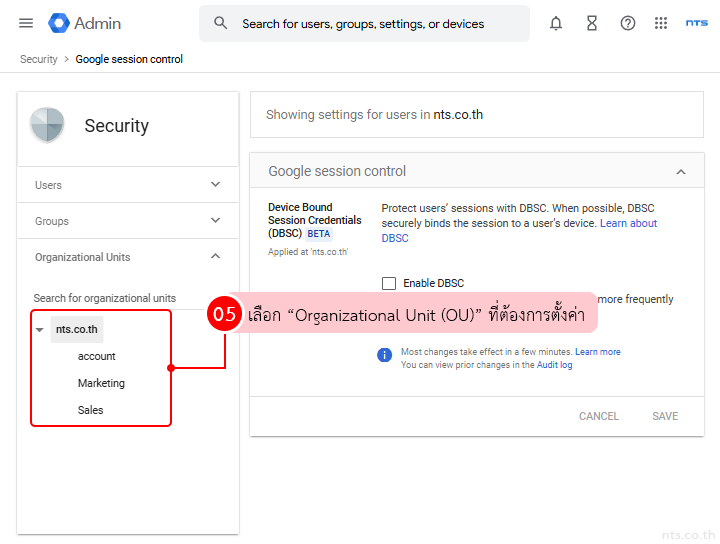720x544 pixels.
Task: Select the Marketing organizational unit
Action: (x=101, y=383)
